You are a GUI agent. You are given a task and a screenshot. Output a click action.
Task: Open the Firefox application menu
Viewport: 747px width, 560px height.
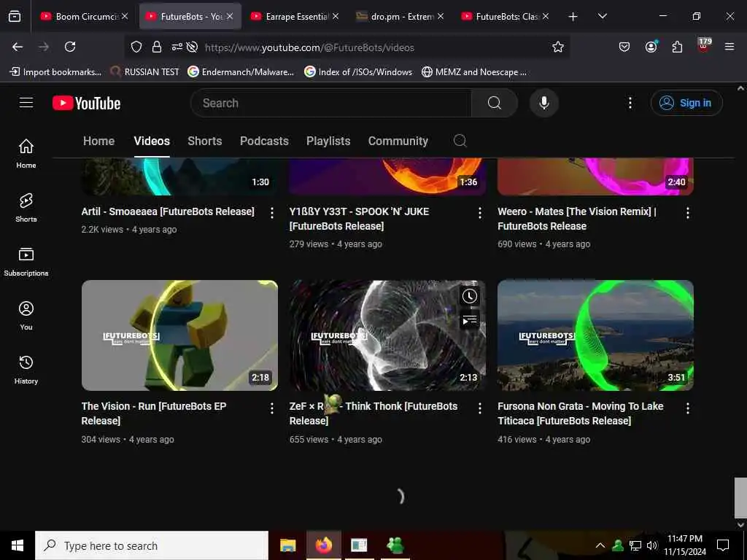coord(729,47)
